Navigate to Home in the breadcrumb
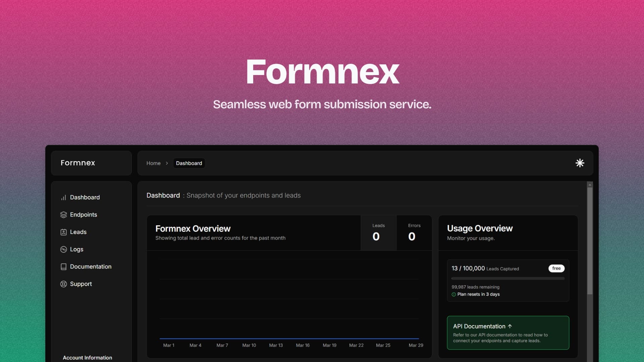 click(153, 163)
